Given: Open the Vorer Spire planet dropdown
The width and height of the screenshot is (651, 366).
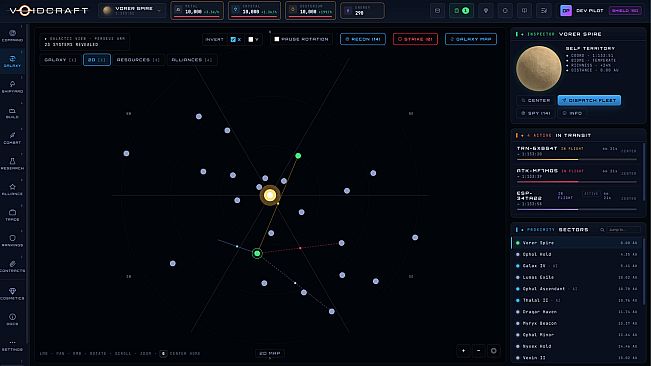Looking at the screenshot, I should tap(132, 10).
